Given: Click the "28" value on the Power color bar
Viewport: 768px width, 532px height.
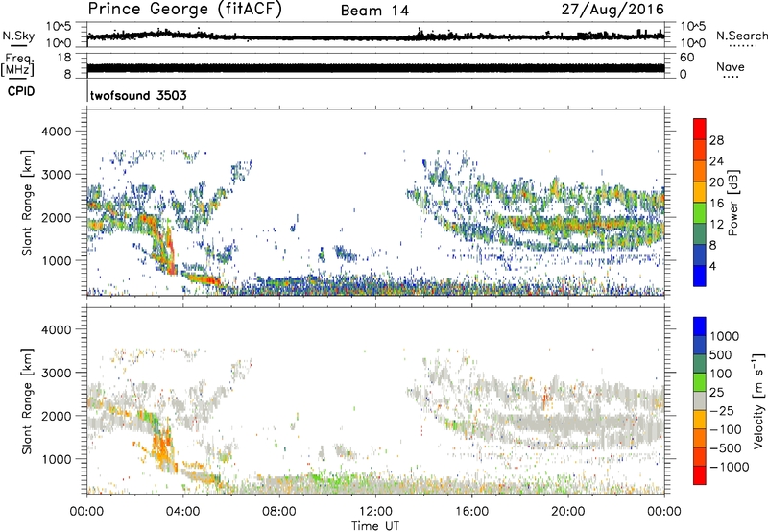Looking at the screenshot, I should [x=716, y=140].
